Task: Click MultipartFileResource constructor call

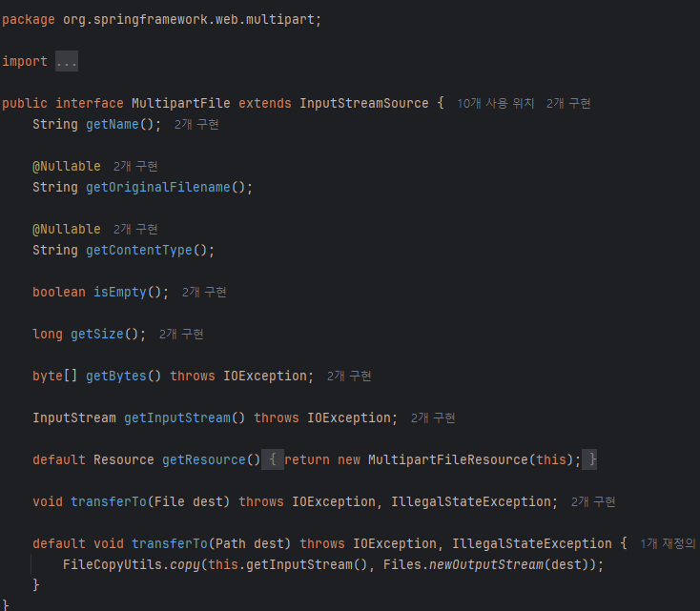Action: pos(448,460)
